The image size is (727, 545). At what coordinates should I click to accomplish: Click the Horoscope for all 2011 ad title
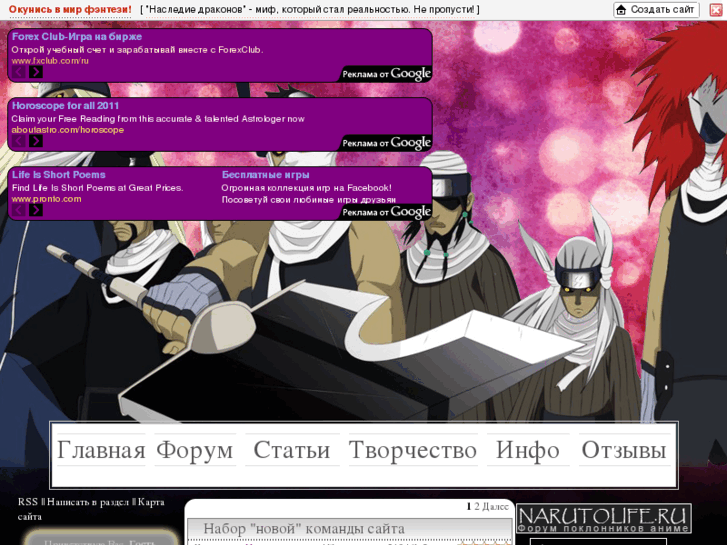65,106
